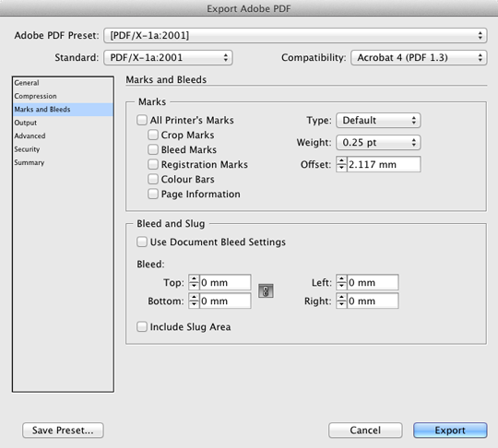
Task: Click the Right bleed stepper arrows
Action: tap(341, 301)
